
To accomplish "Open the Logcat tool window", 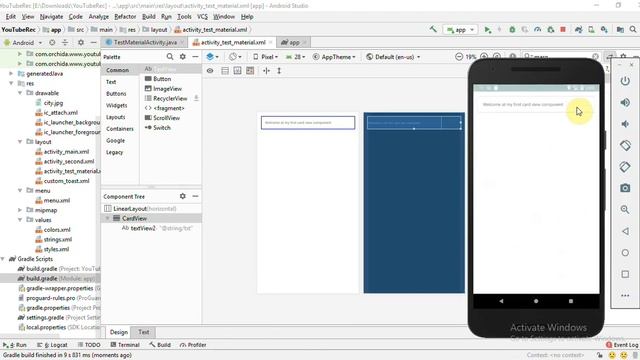I will pyautogui.click(x=52, y=345).
